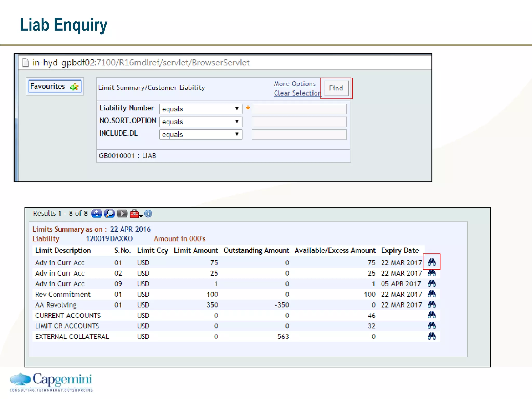Click the magnifier selection screen icon
Screen dimensions: 532x399
(109, 214)
